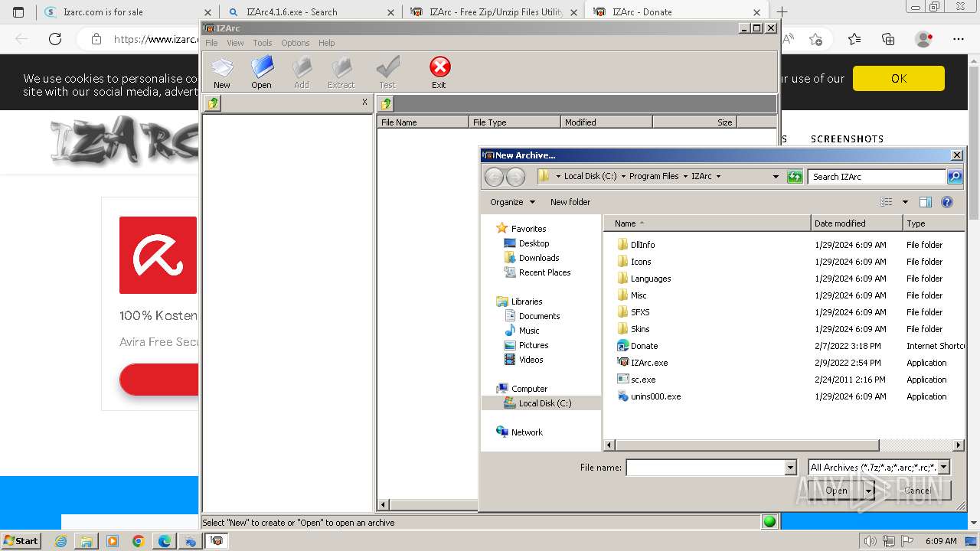Click the up-folder icon above the file list
980x551 pixels.
pyautogui.click(x=386, y=103)
